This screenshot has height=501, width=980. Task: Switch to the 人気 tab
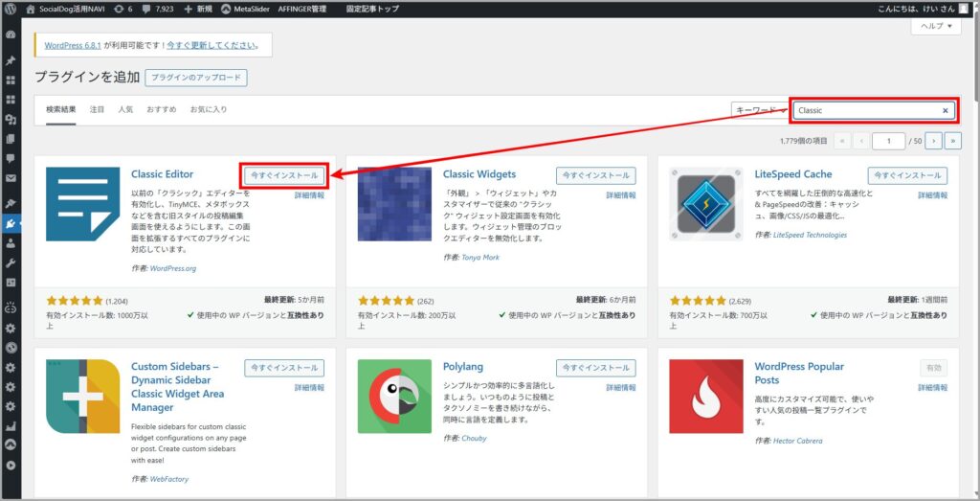tap(125, 109)
